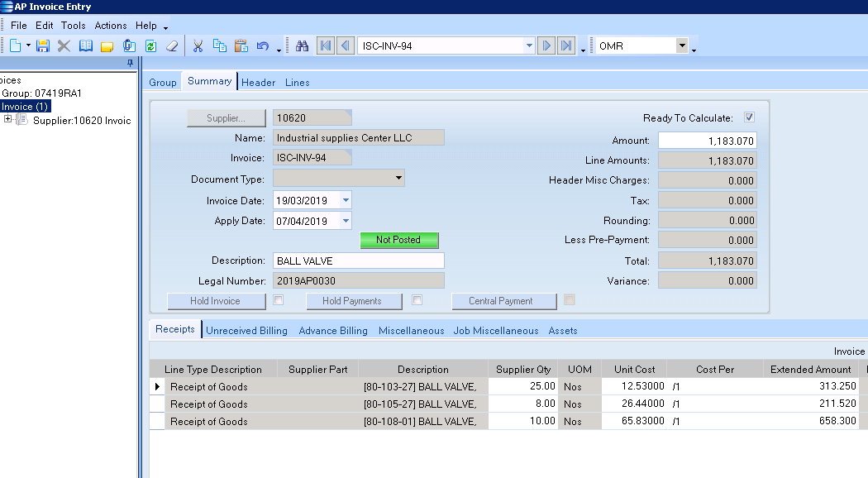Expand the Supplier:10620 tree node
The width and height of the screenshot is (868, 478).
point(8,120)
